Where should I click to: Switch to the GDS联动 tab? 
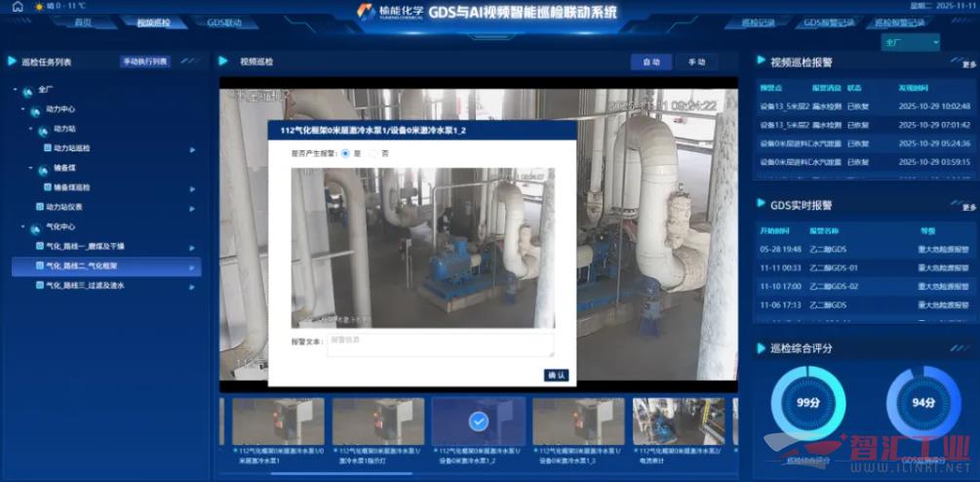(224, 22)
